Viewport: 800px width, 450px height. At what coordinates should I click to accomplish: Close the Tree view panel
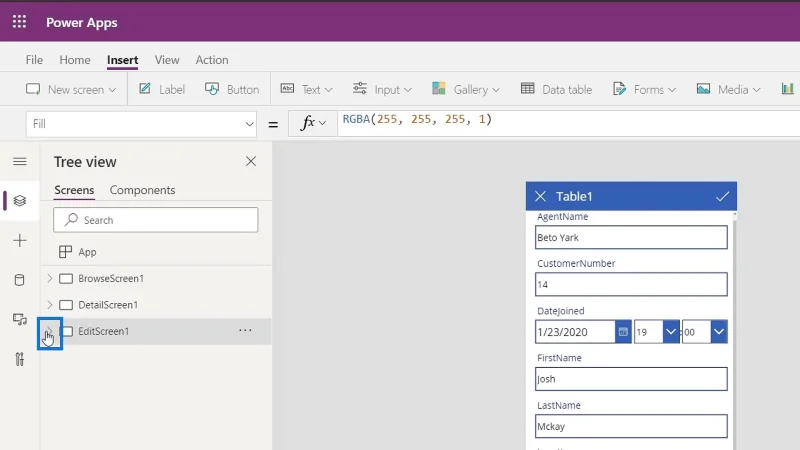(x=251, y=161)
